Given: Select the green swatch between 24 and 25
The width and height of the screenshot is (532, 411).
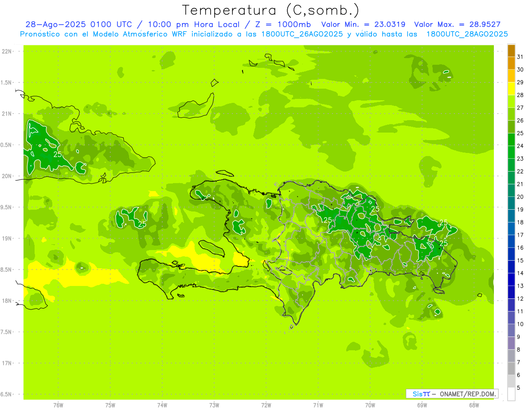Looking at the screenshot, I should tap(511, 140).
